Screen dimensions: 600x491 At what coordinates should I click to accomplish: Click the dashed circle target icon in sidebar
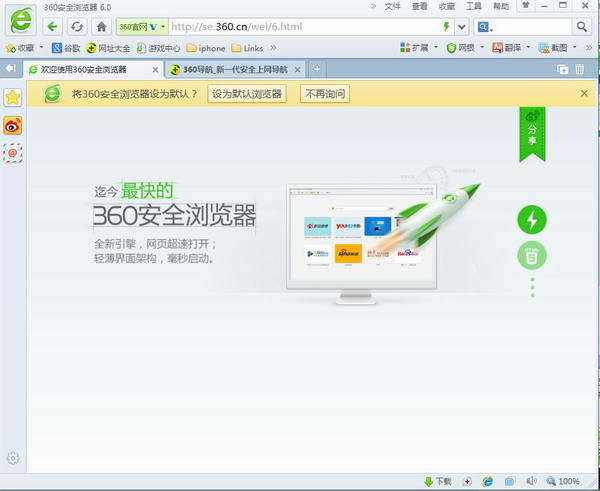13,153
